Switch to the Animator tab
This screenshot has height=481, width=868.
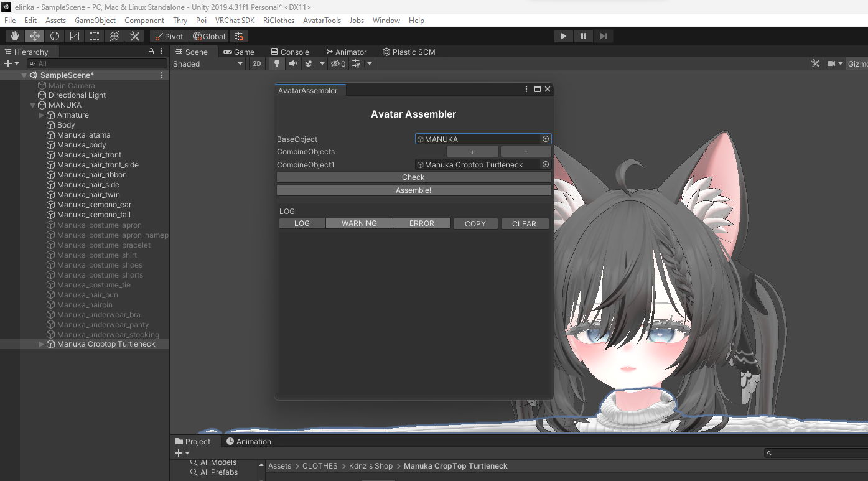coord(346,52)
